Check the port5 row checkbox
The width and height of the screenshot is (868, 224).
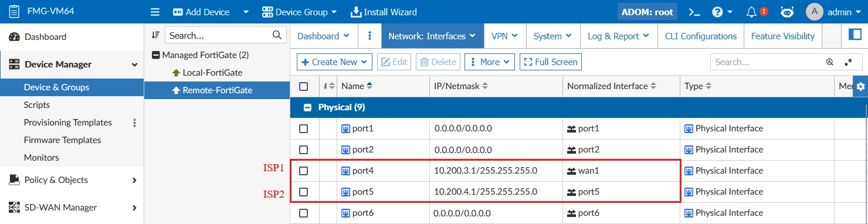303,192
